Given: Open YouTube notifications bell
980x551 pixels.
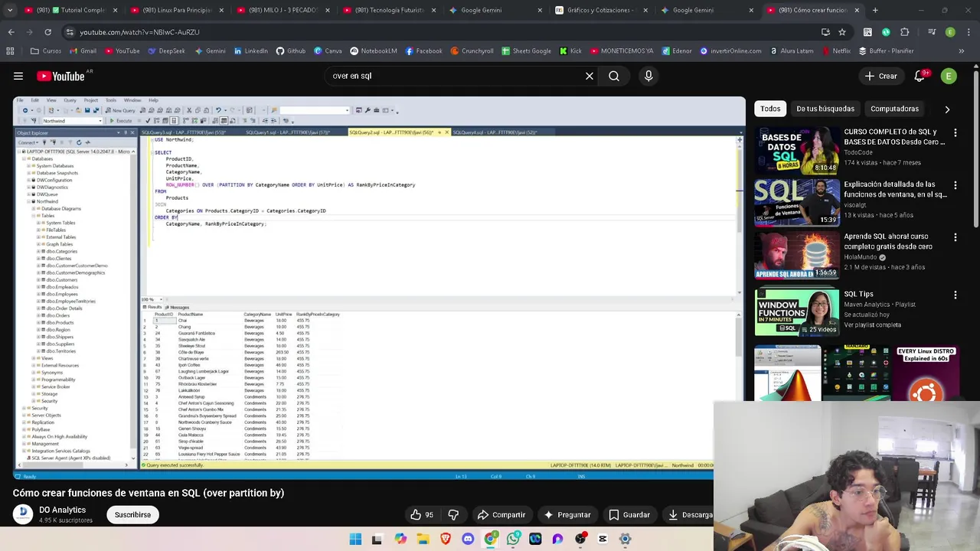Looking at the screenshot, I should (x=920, y=76).
